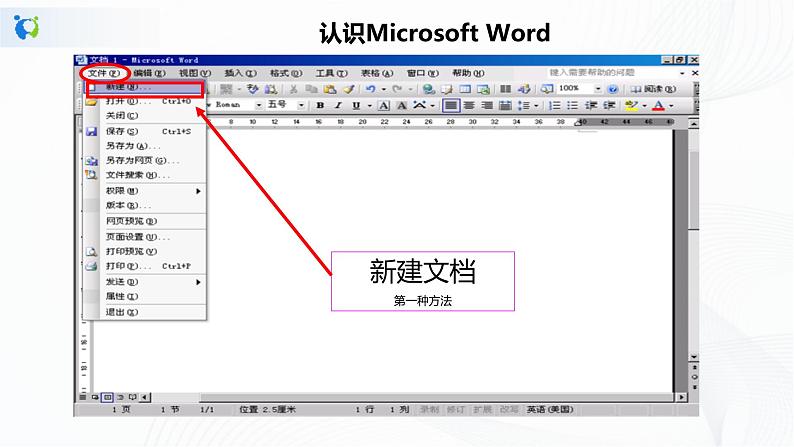Screen dimensions: 794x447
Task: Expand the 权限(M) submenu
Action: coord(153,191)
